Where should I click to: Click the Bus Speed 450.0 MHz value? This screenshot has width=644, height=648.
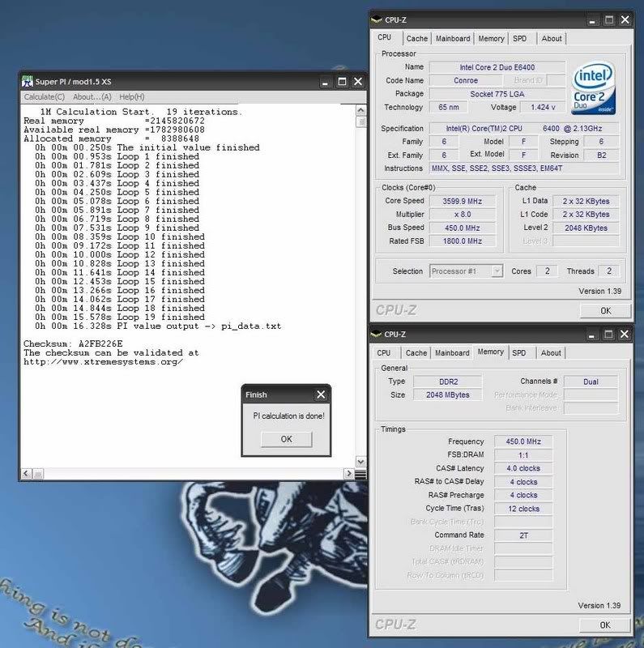tap(462, 228)
